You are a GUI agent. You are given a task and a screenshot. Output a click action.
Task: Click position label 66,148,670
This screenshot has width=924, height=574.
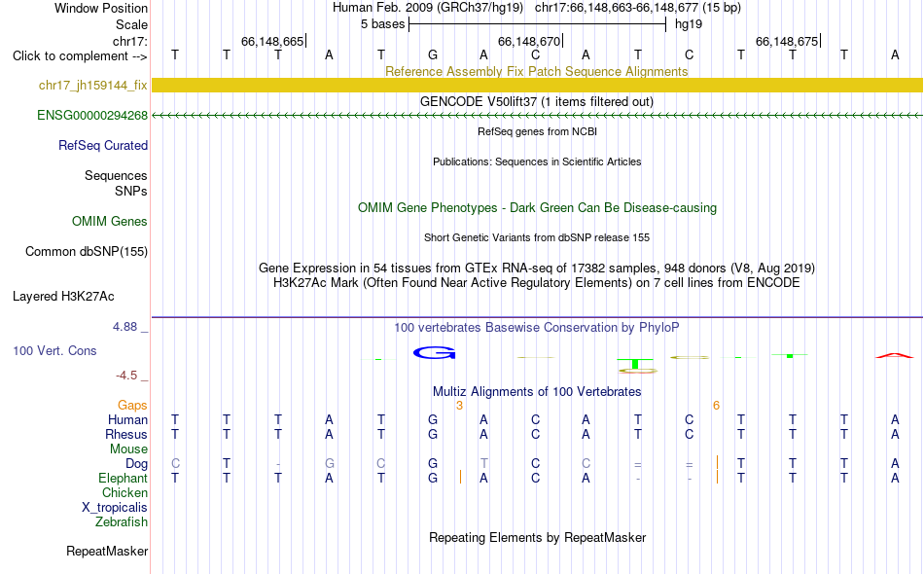point(529,41)
